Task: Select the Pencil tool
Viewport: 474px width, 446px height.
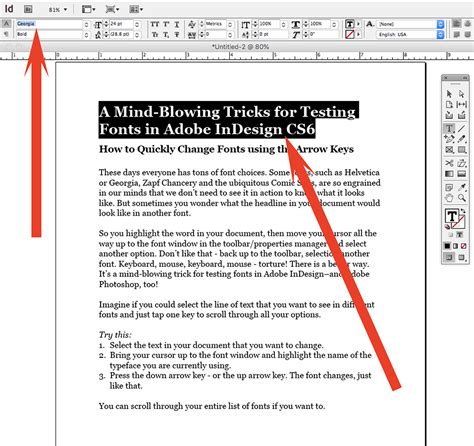Action: (x=461, y=139)
